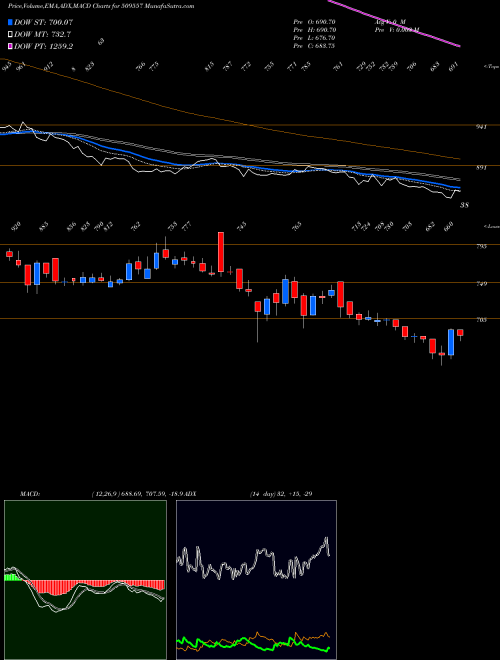Click the 'Pre C: 683.75' close value
This screenshot has height=660, width=500.
(314, 46)
